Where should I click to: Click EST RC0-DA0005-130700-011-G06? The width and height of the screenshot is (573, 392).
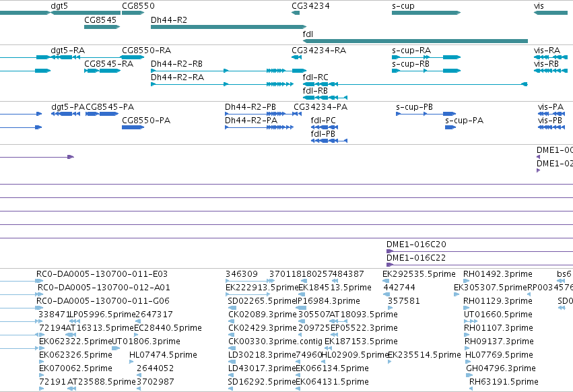click(103, 301)
